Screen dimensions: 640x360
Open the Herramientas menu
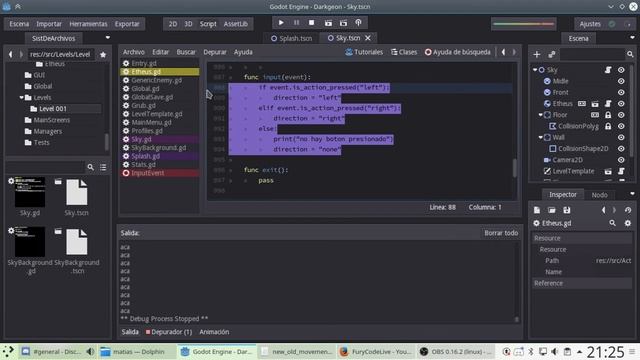point(88,24)
